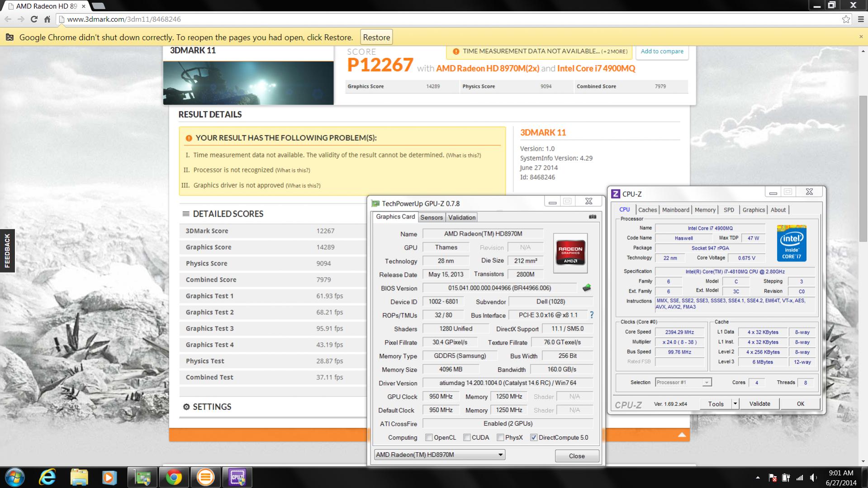Click the GPU-Z Close button
Screen dimensions: 868x488
pyautogui.click(x=577, y=456)
